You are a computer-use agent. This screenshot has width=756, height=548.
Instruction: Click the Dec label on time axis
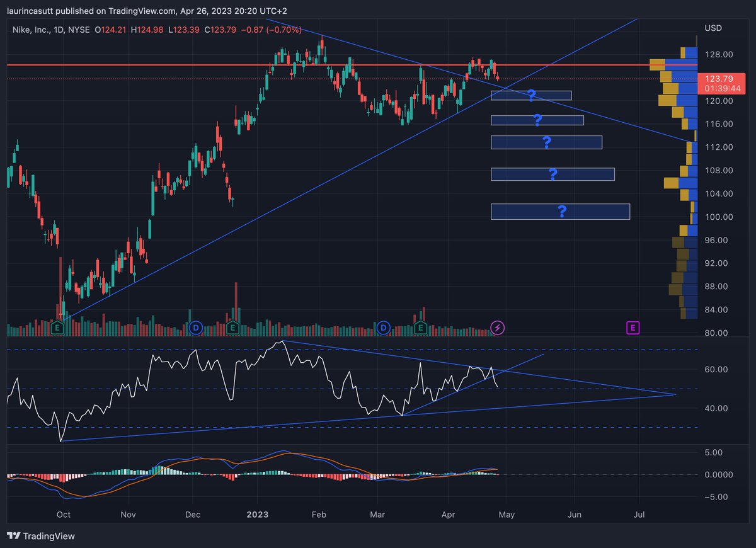[x=193, y=515]
